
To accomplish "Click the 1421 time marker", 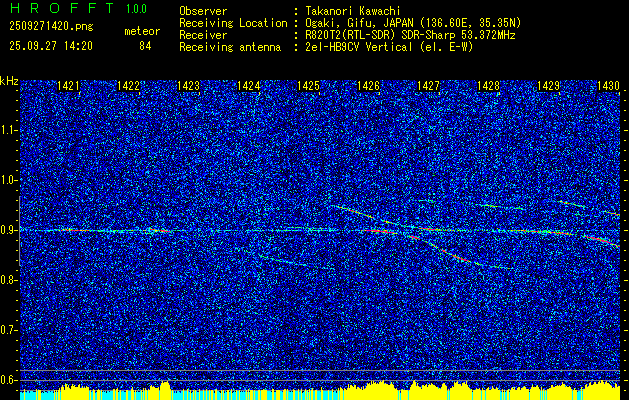I will tap(68, 85).
